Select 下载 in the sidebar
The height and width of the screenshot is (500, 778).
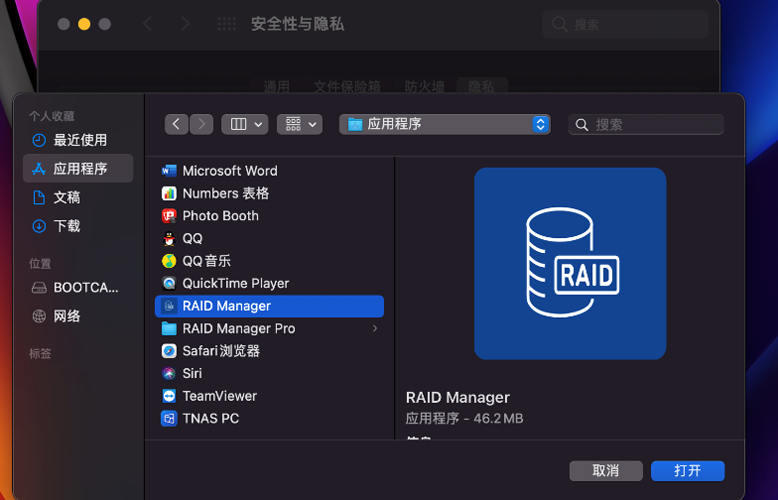[x=78, y=226]
